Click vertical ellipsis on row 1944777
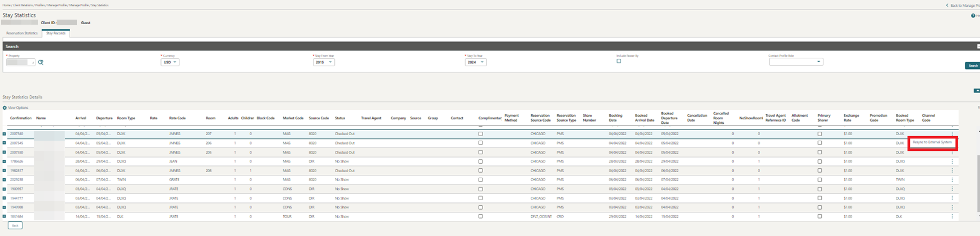 point(952,198)
